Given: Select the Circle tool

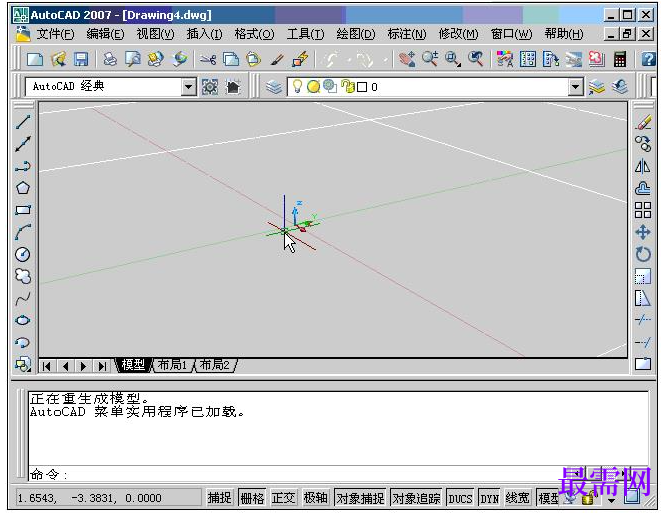Looking at the screenshot, I should click(x=23, y=254).
